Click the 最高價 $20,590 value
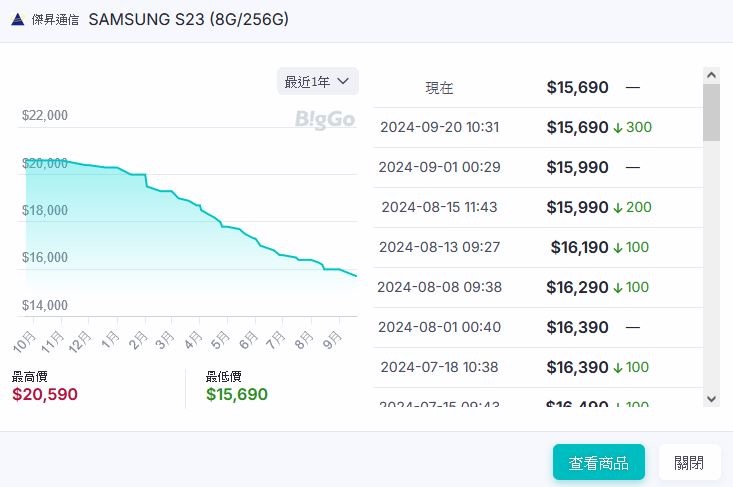This screenshot has width=733, height=487. coord(45,394)
